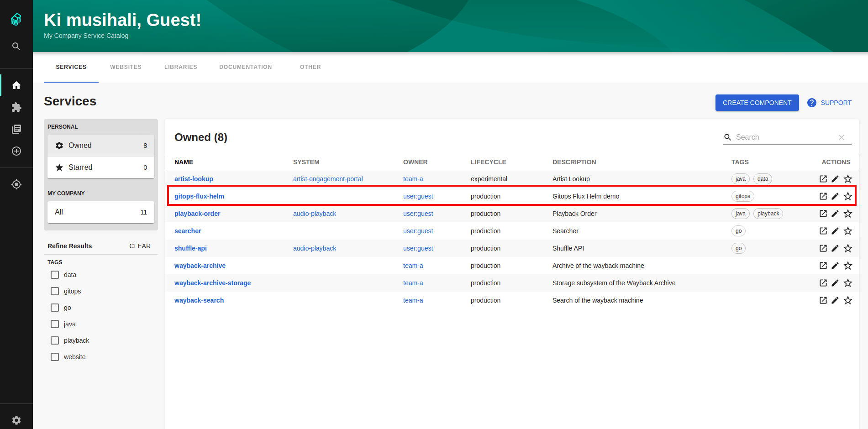Open the Support link
868x429 pixels.
pyautogui.click(x=829, y=103)
